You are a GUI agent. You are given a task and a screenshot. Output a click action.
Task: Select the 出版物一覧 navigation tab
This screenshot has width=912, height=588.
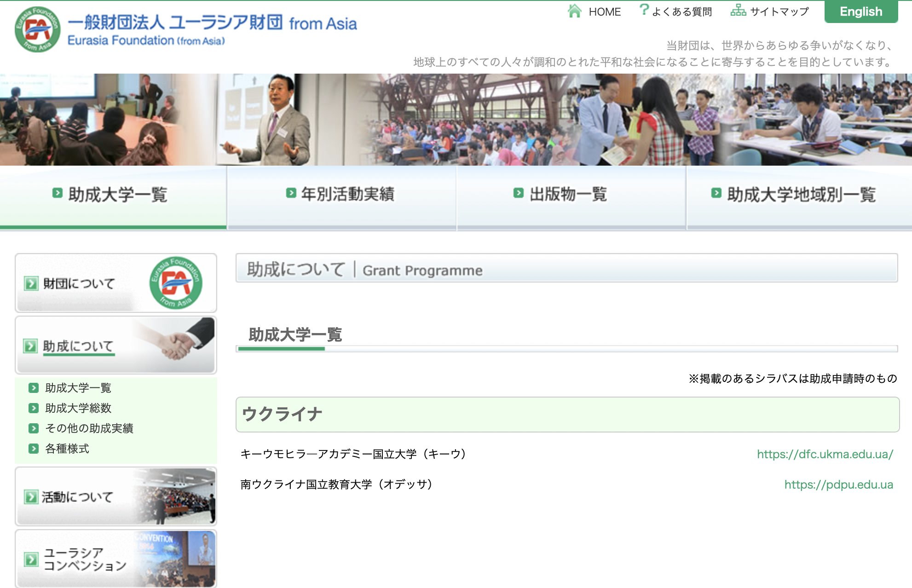[571, 197]
